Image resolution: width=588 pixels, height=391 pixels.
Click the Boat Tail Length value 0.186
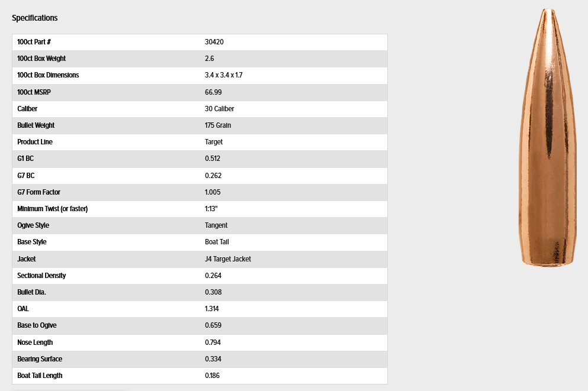212,376
